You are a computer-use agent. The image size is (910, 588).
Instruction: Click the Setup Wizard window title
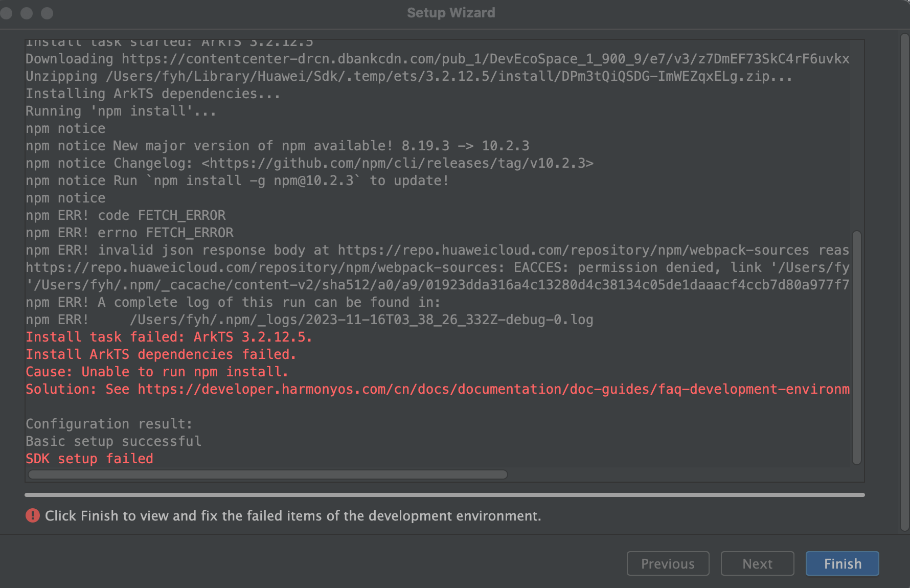click(x=451, y=13)
